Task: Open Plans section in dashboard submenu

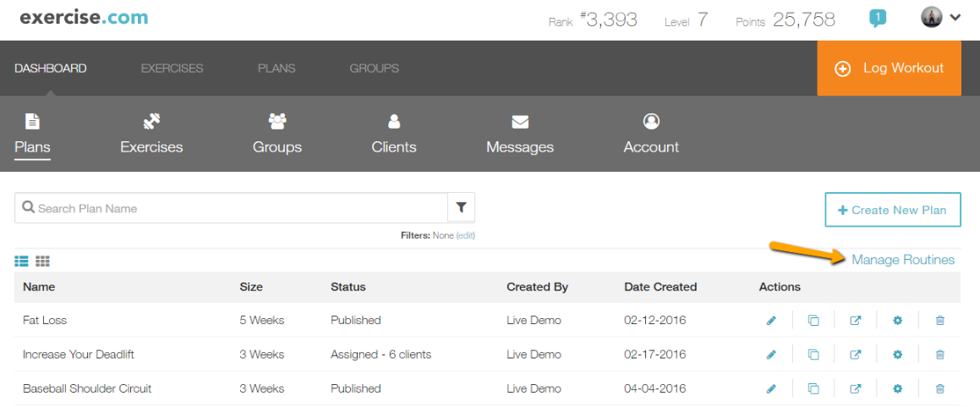Action: tap(32, 135)
